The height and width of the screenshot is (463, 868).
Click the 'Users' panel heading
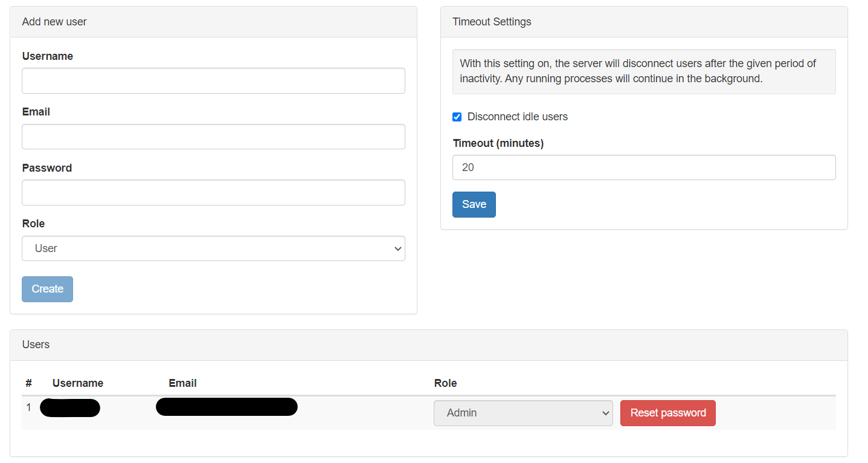click(36, 345)
